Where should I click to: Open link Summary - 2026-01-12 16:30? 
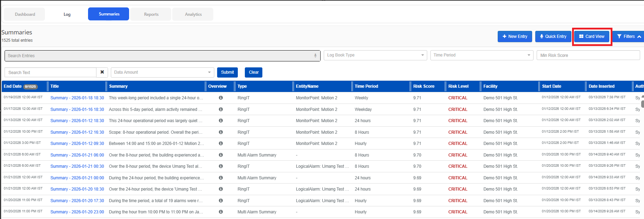coord(77,132)
